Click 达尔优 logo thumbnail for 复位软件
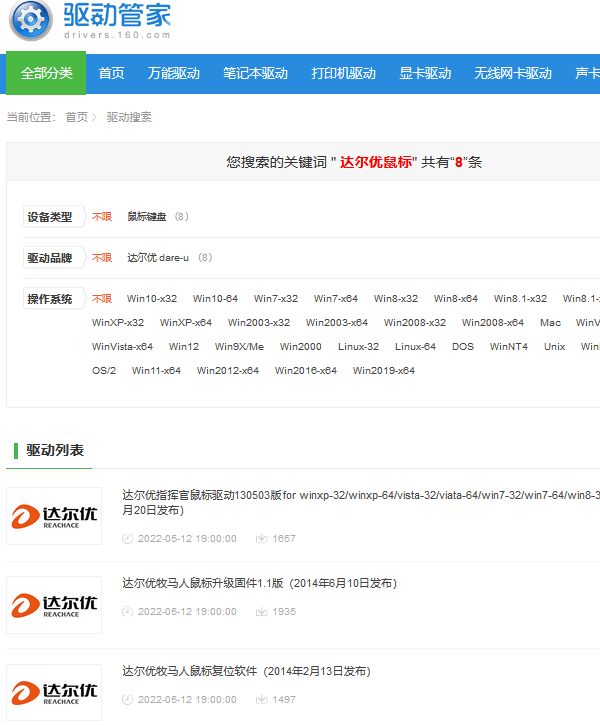Viewport: 600px width, 726px height. [x=54, y=693]
